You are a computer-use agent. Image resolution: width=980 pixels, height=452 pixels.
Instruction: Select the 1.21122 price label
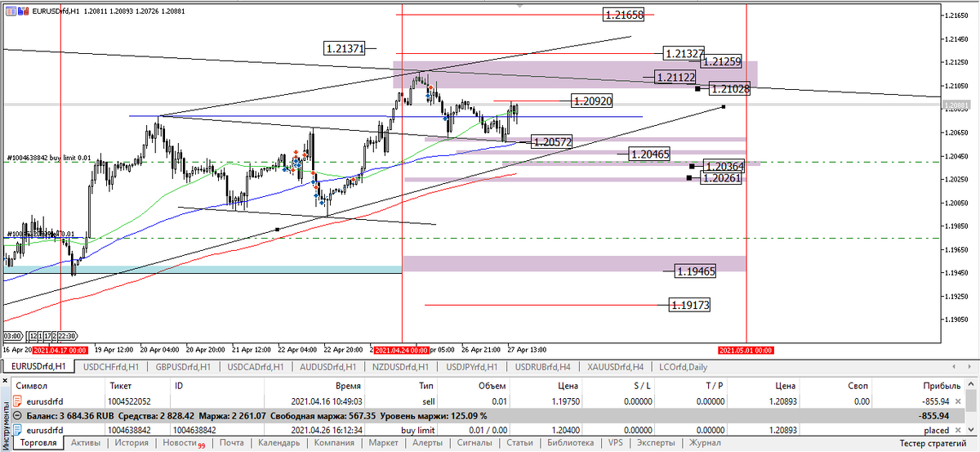point(675,77)
